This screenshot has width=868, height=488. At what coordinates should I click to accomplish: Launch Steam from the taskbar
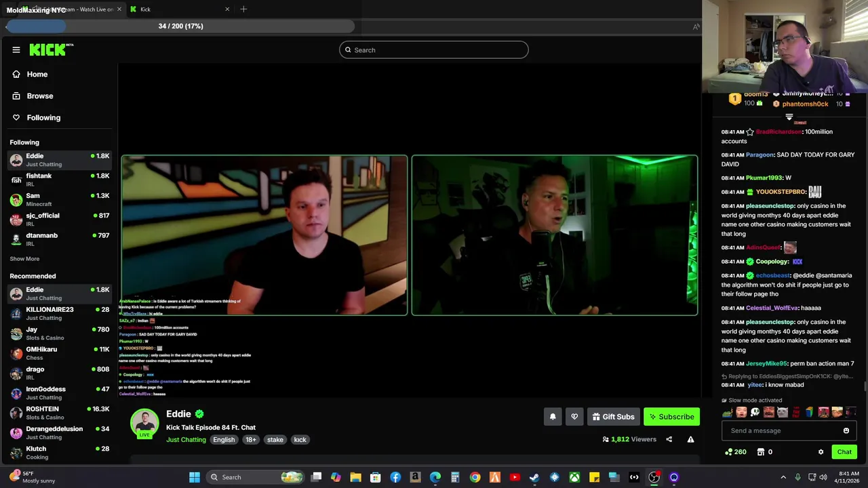coord(534,477)
